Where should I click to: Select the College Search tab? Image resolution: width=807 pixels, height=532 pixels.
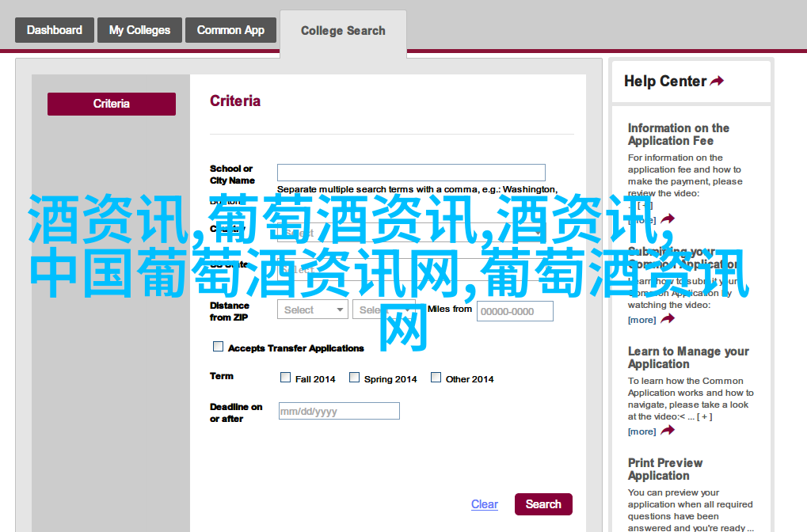point(343,31)
